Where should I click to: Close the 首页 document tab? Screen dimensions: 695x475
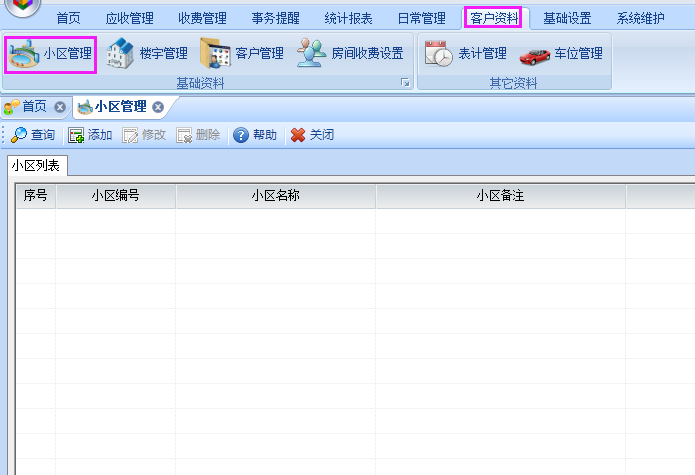[60, 107]
